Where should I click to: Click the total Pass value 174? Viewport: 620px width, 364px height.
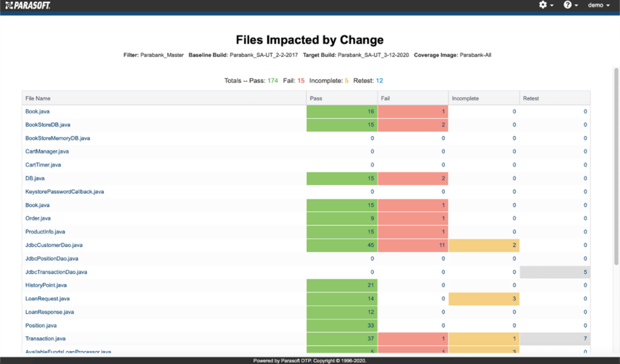pyautogui.click(x=273, y=80)
